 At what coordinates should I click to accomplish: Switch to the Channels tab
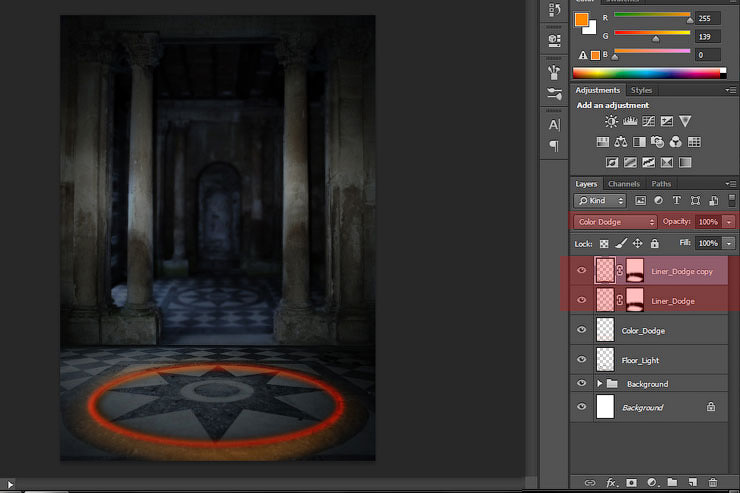(623, 184)
